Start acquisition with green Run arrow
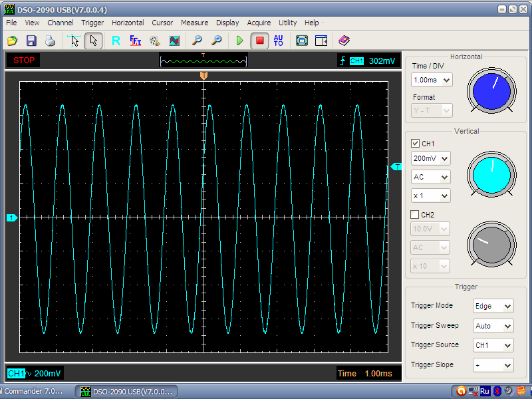 (x=239, y=41)
